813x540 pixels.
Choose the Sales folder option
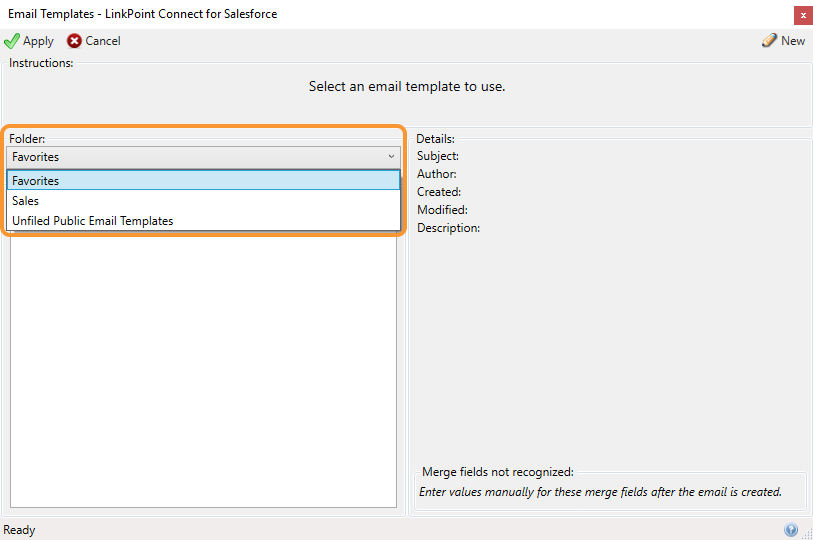203,201
